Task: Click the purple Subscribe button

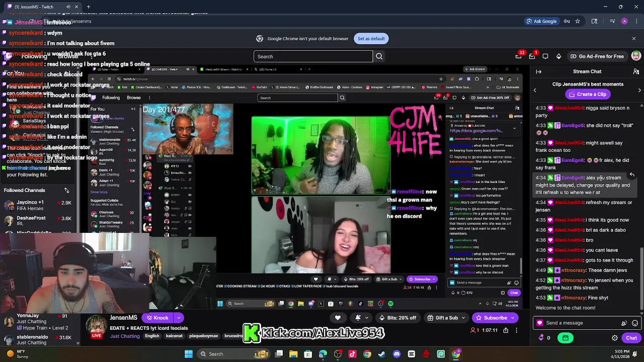Action: 491,318
